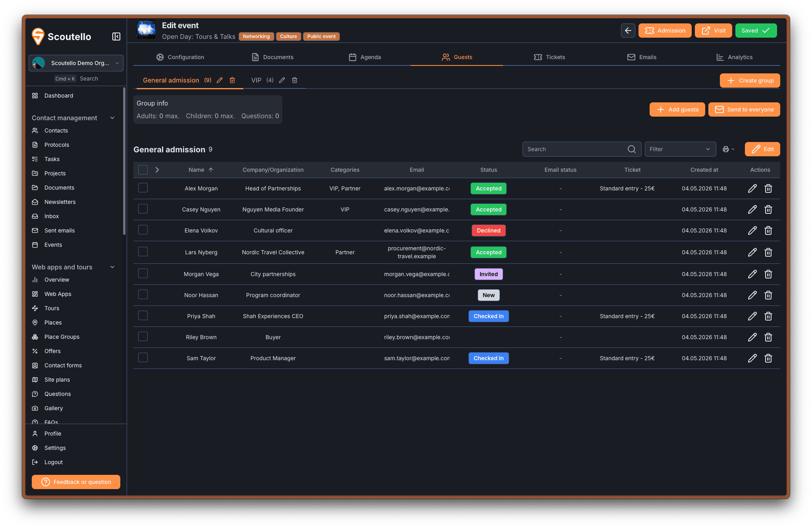Check the Alex Morgan row checkbox
812x528 pixels.
143,188
